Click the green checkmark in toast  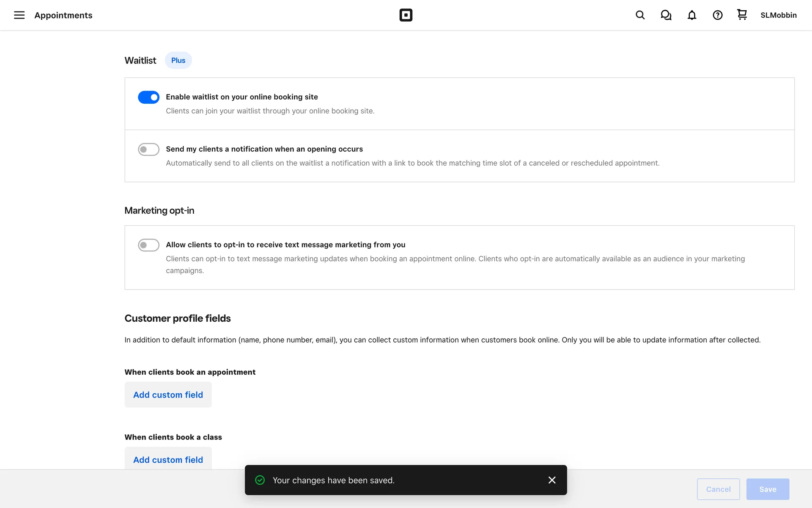[x=260, y=480]
